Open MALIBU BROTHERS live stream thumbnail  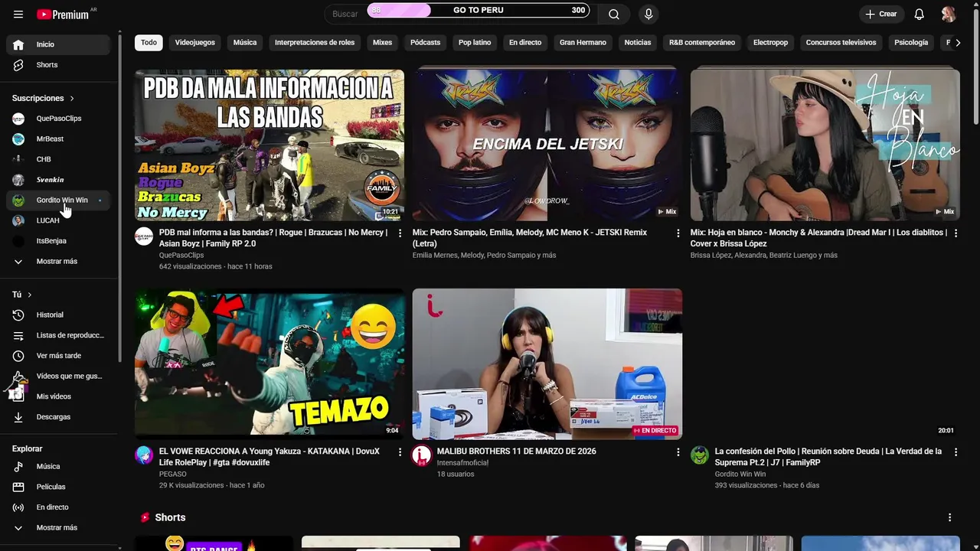[547, 364]
